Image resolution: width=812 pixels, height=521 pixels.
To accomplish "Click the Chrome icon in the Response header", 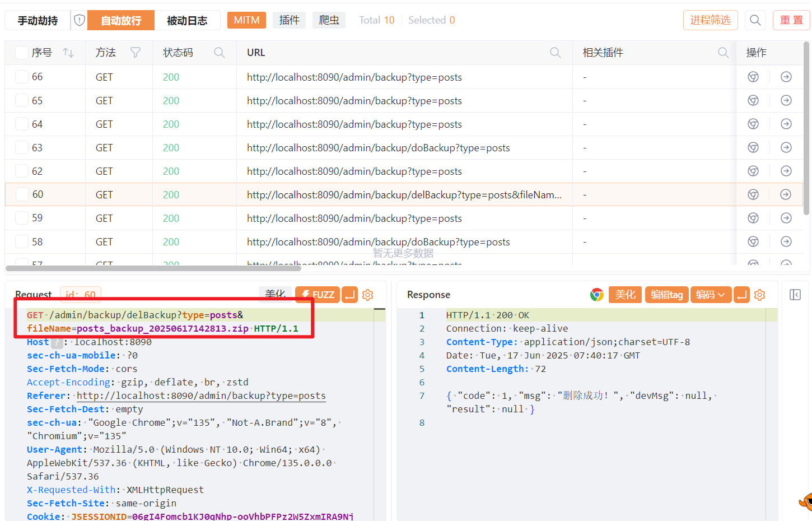I will pyautogui.click(x=596, y=295).
